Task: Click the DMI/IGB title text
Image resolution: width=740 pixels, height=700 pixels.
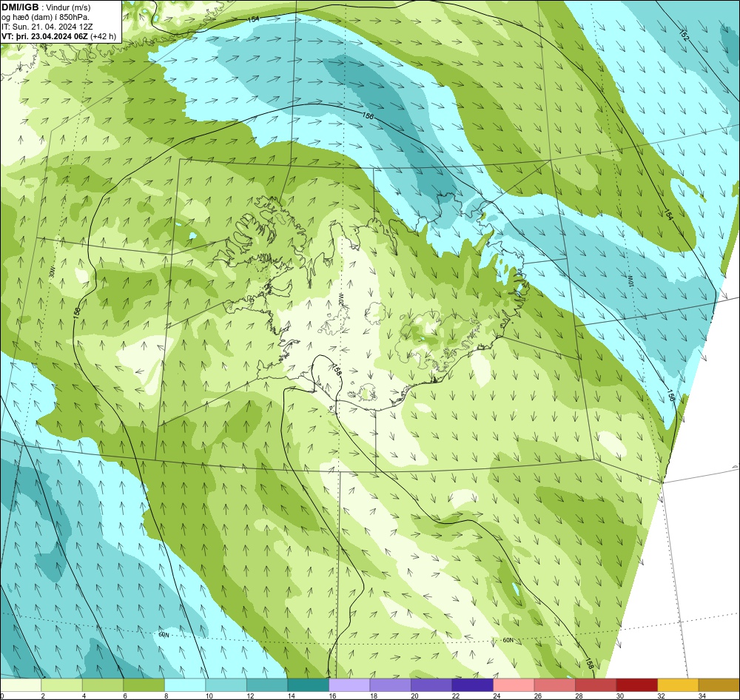Action: click(x=20, y=7)
